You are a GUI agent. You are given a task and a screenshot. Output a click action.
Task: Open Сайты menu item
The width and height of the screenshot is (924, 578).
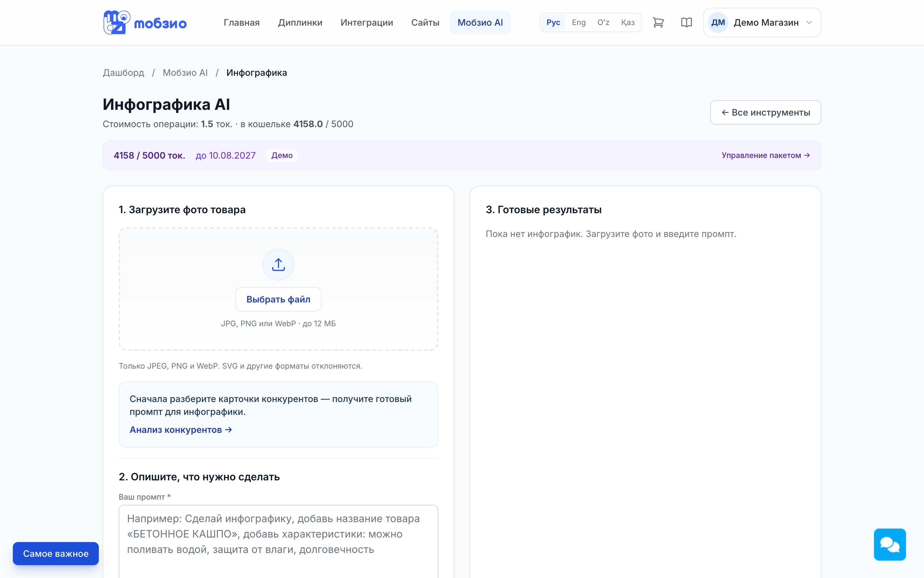tap(425, 22)
